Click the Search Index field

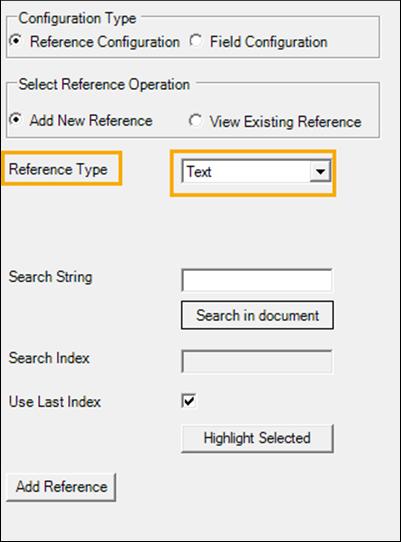[x=257, y=362]
